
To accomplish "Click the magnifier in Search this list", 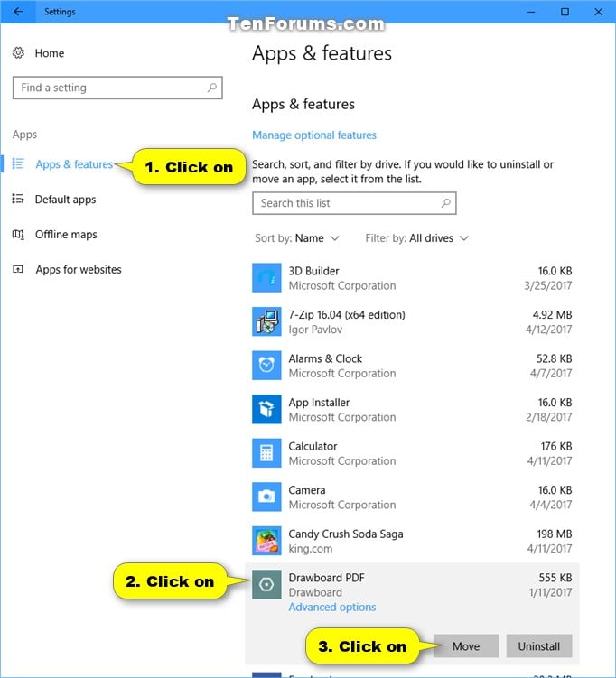I will (x=445, y=203).
